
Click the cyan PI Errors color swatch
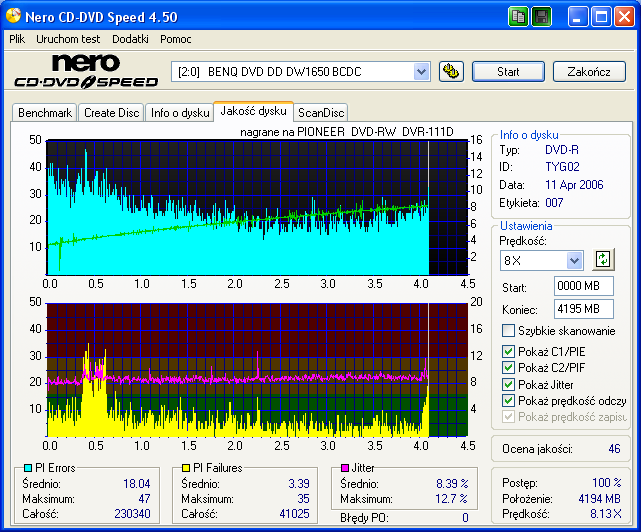[x=28, y=468]
